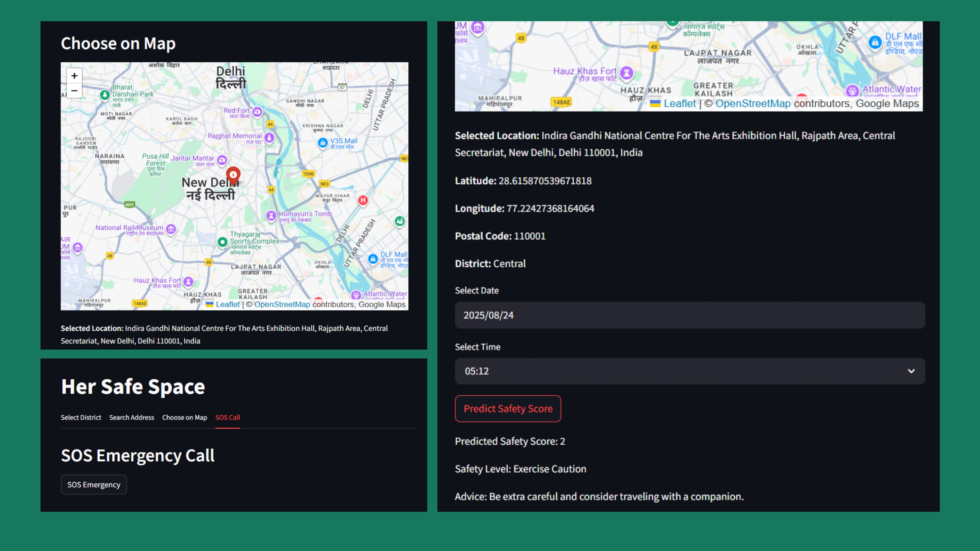980x551 pixels.
Task: Click the National Rail Museum icon
Action: [x=171, y=228]
